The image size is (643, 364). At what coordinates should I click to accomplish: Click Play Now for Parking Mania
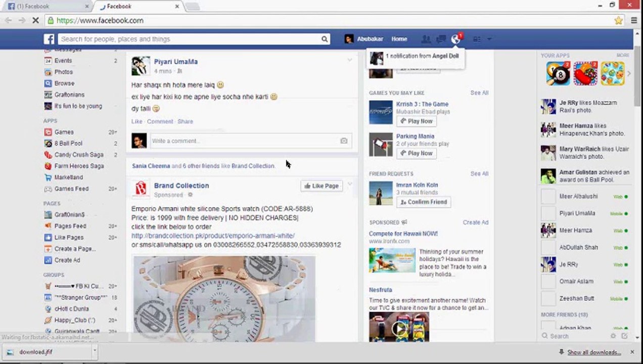tap(417, 153)
